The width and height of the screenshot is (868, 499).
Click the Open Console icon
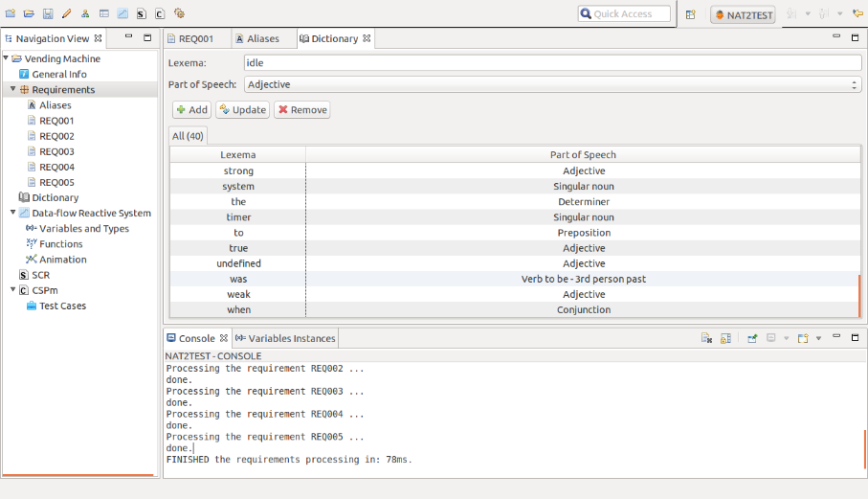pyautogui.click(x=803, y=338)
